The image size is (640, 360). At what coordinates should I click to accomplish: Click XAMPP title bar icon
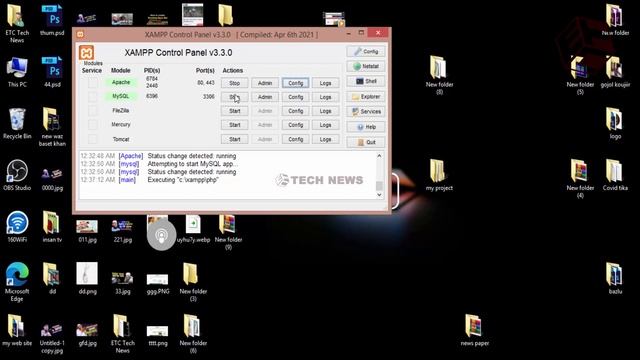click(x=80, y=34)
